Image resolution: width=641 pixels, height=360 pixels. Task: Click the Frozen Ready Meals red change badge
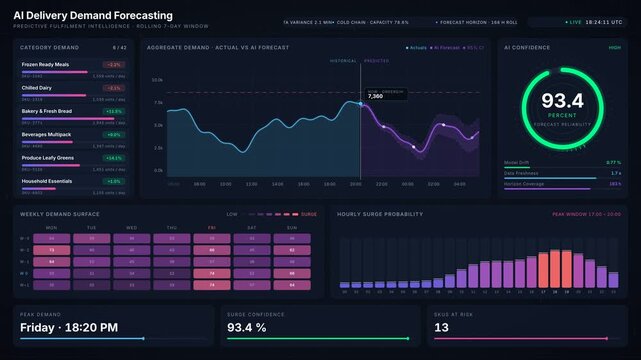pyautogui.click(x=114, y=65)
